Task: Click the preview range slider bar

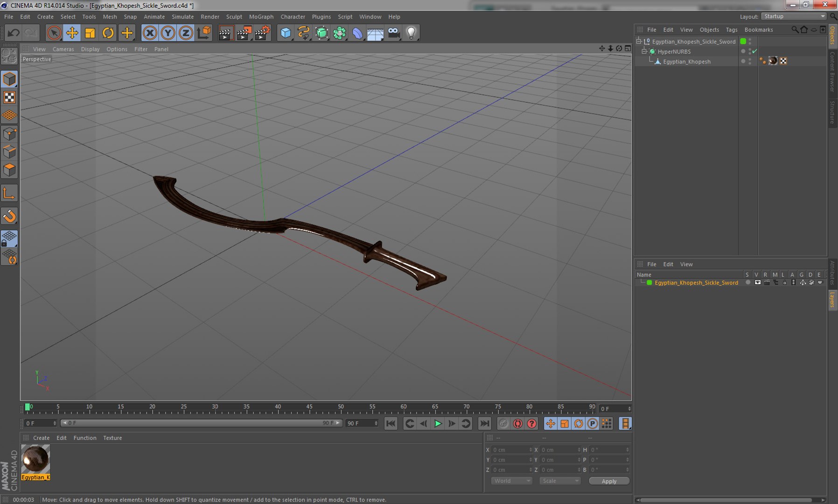Action: [x=202, y=423]
